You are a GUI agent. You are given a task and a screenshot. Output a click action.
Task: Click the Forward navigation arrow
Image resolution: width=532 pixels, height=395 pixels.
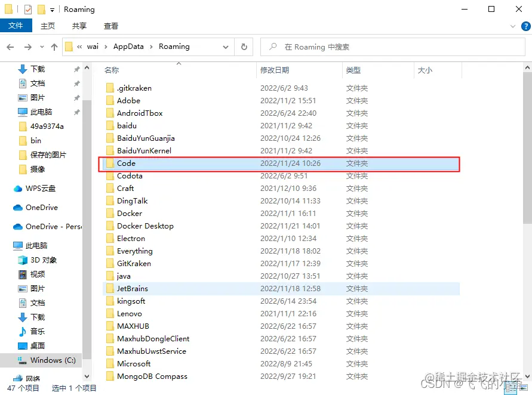(x=28, y=47)
